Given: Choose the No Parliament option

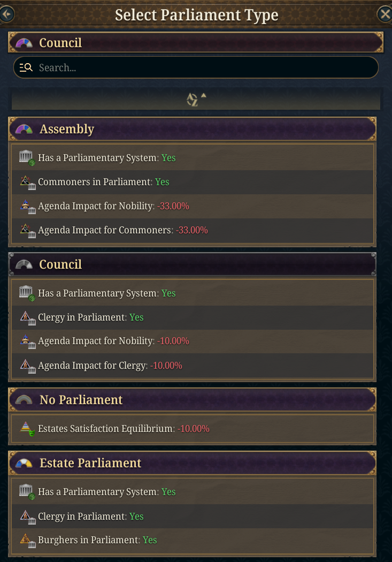Looking at the screenshot, I should tap(192, 400).
